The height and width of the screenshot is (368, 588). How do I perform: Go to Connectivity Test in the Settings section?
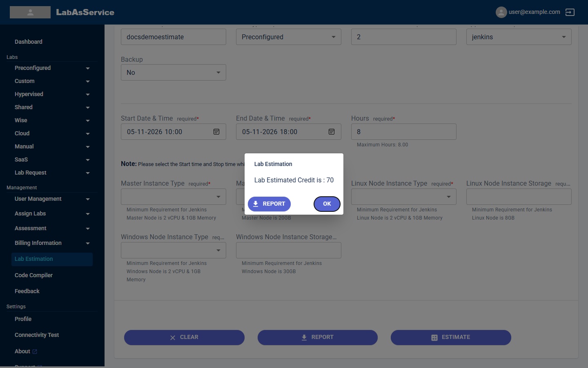coord(37,335)
